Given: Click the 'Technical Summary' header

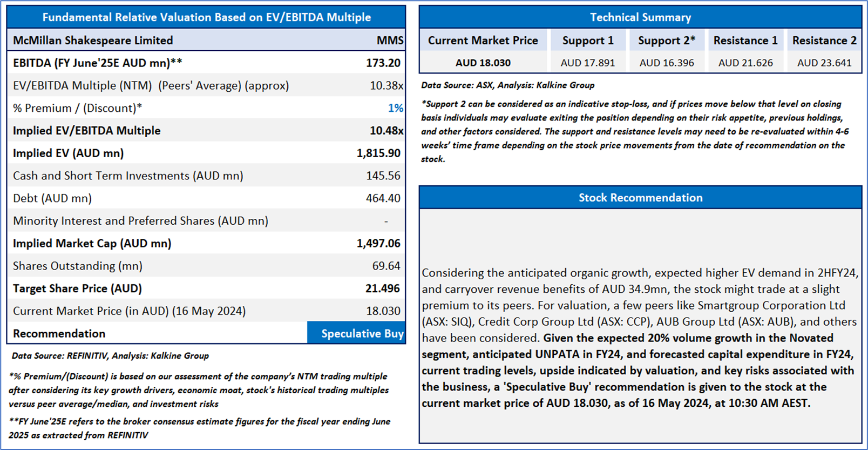Looking at the screenshot, I should (640, 17).
